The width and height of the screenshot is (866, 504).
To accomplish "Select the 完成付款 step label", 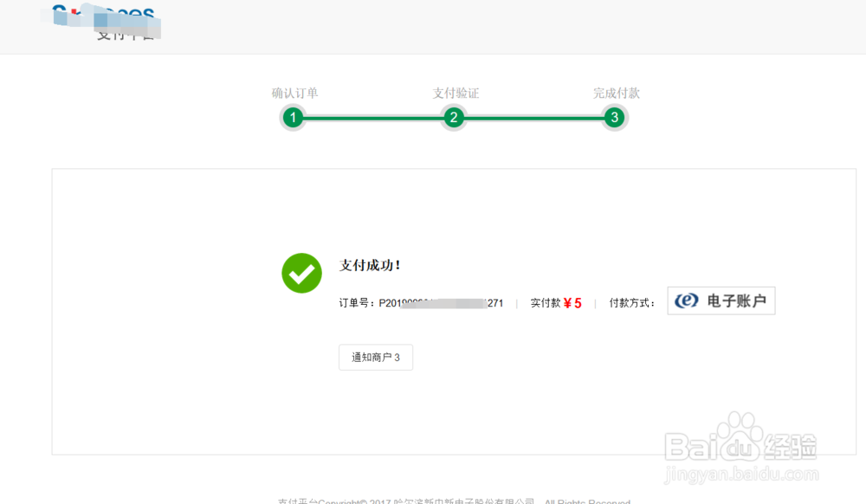I will (614, 94).
